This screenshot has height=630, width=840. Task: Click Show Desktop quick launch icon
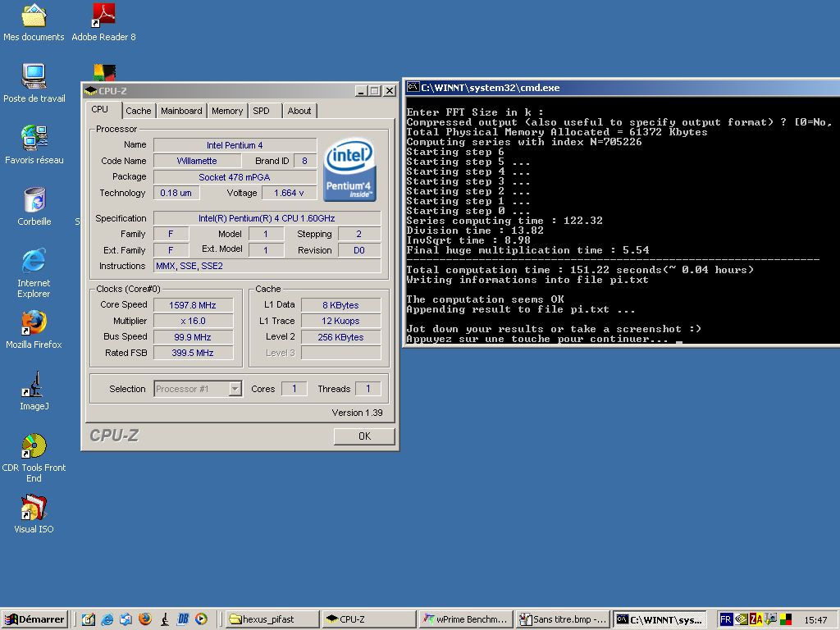pyautogui.click(x=89, y=619)
